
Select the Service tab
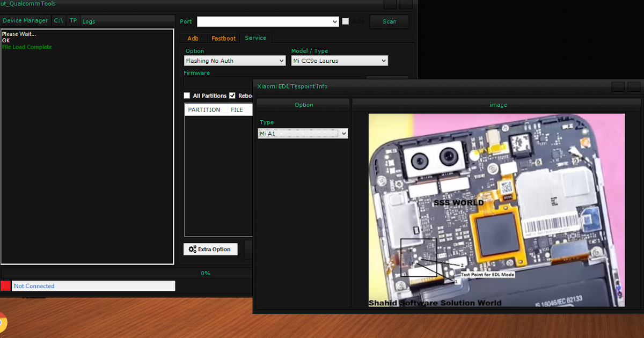coord(255,38)
